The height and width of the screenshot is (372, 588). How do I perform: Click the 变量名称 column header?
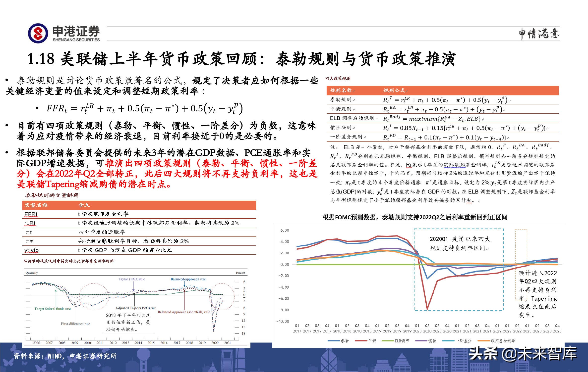36,205
